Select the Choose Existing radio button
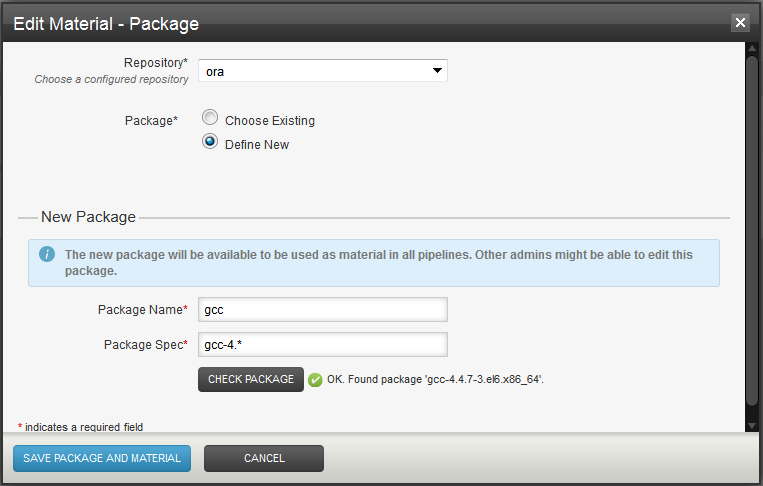763x486 pixels. 210,117
